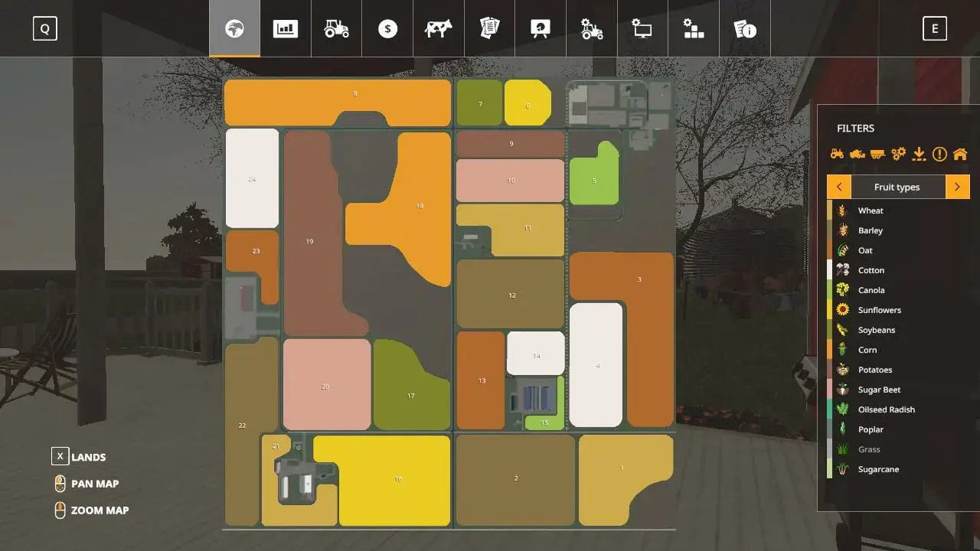Open the Statistics presentation board icon
980x551 pixels.
[541, 29]
